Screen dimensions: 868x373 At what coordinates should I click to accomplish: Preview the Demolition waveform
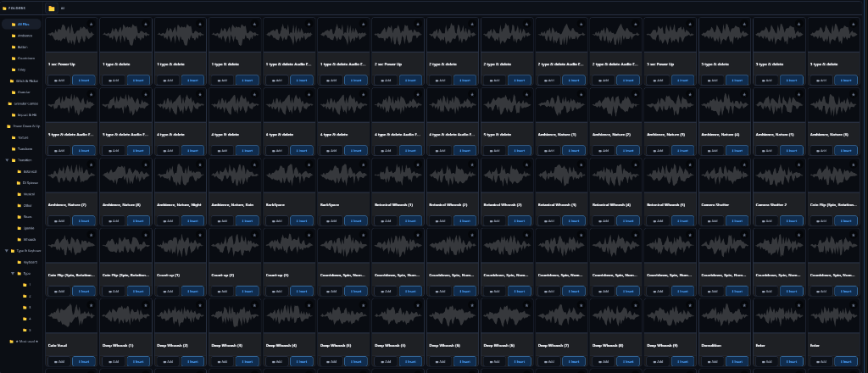tap(724, 316)
